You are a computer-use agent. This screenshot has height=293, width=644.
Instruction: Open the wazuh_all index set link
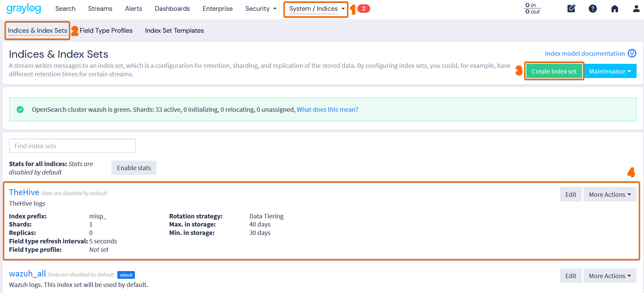tap(27, 273)
